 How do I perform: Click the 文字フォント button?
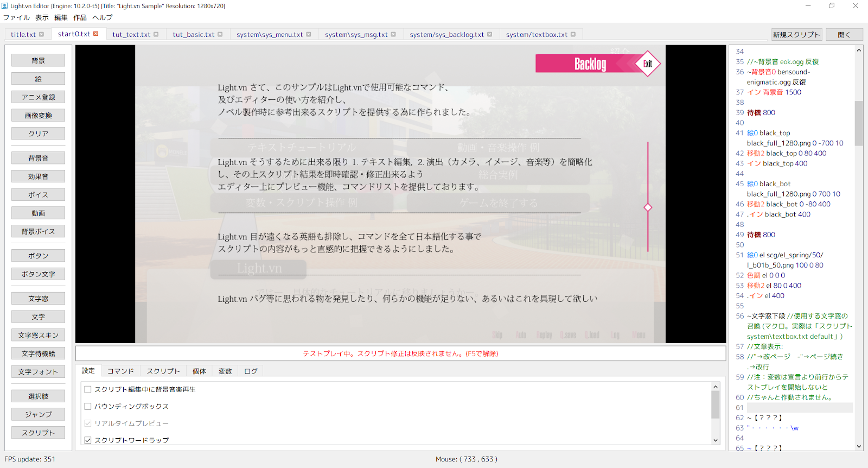(38, 372)
